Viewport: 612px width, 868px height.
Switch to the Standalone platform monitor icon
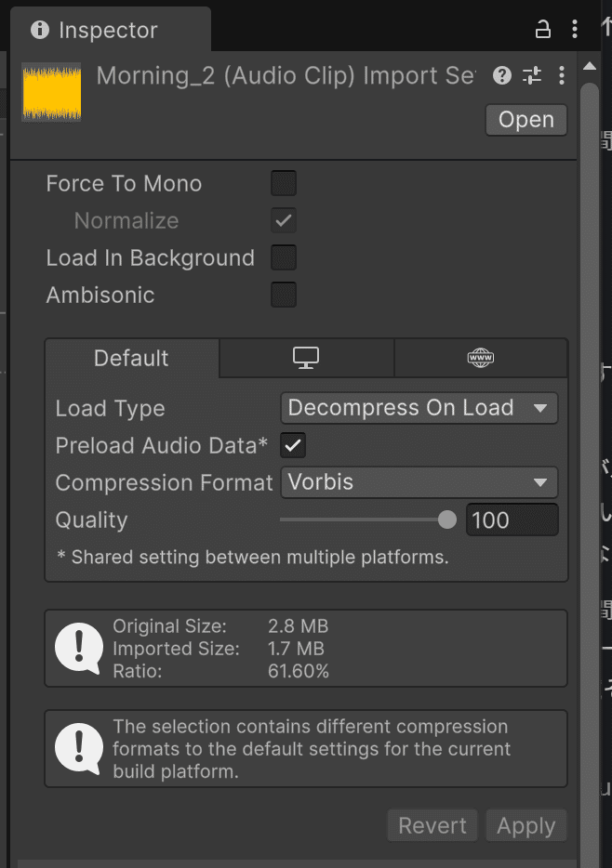coord(306,358)
